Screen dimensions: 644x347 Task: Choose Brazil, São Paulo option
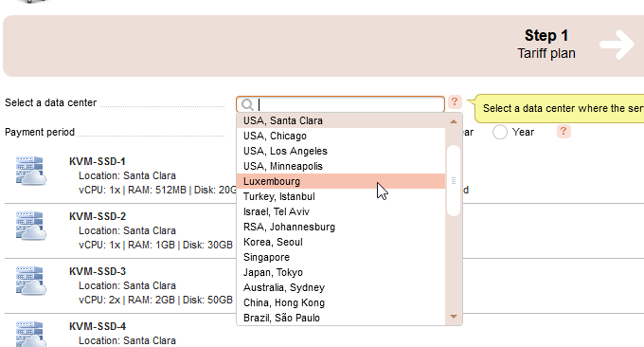tap(341, 318)
